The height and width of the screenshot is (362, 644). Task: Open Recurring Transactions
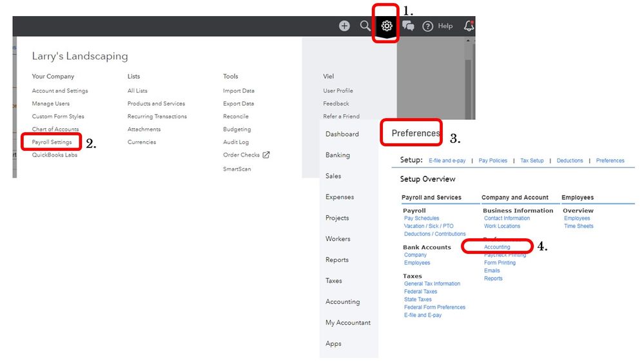[157, 116]
